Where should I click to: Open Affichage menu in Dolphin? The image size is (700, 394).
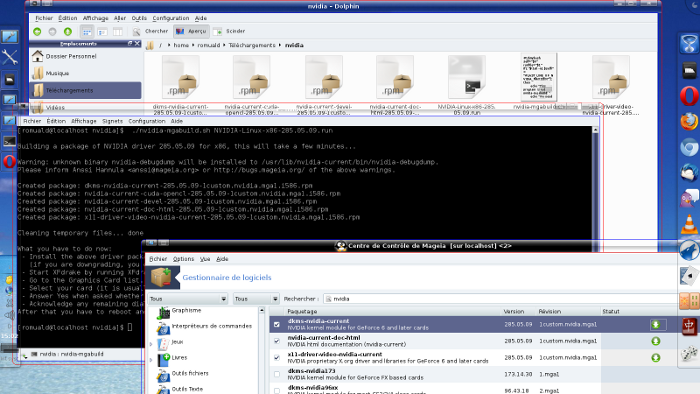[x=96, y=18]
